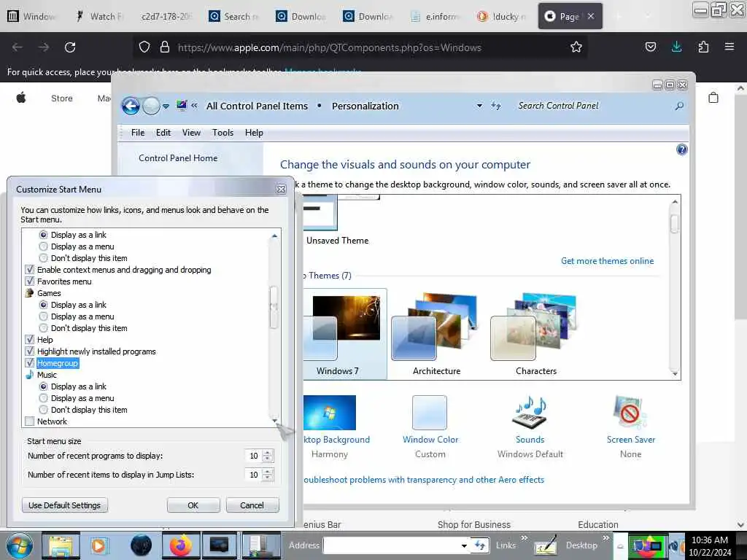Screen dimensions: 747x560
Task: Select the Architecture theme
Action: point(436,334)
